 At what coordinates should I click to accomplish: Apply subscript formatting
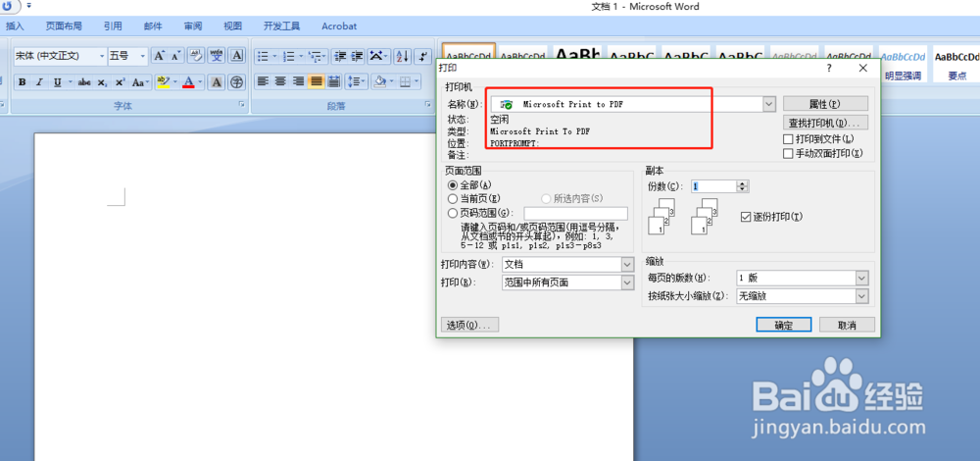click(103, 82)
